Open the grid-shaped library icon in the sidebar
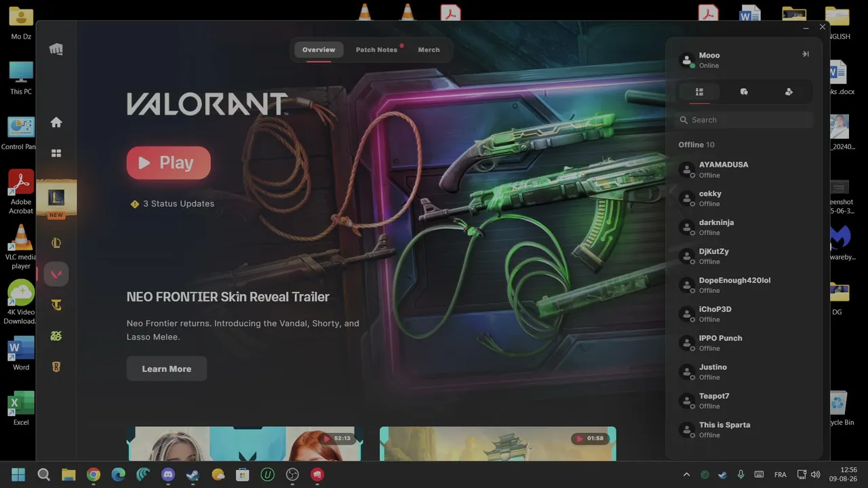This screenshot has width=868, height=488. (56, 153)
